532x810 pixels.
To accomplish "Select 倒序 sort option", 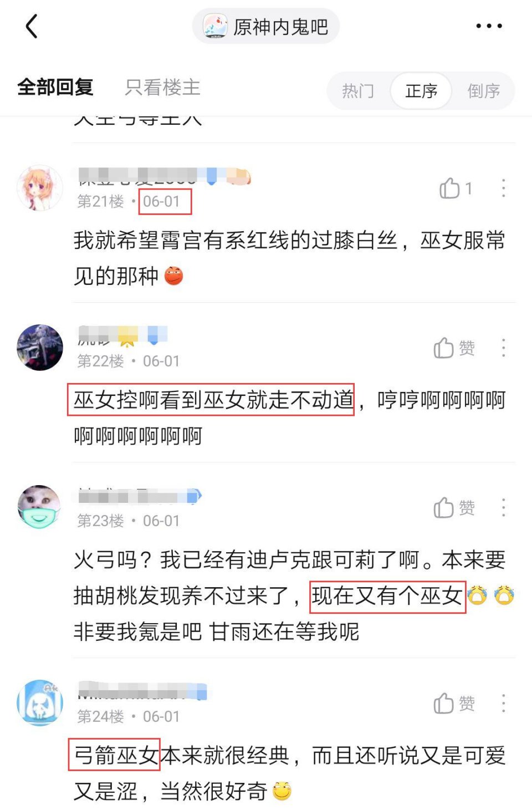I will [484, 91].
